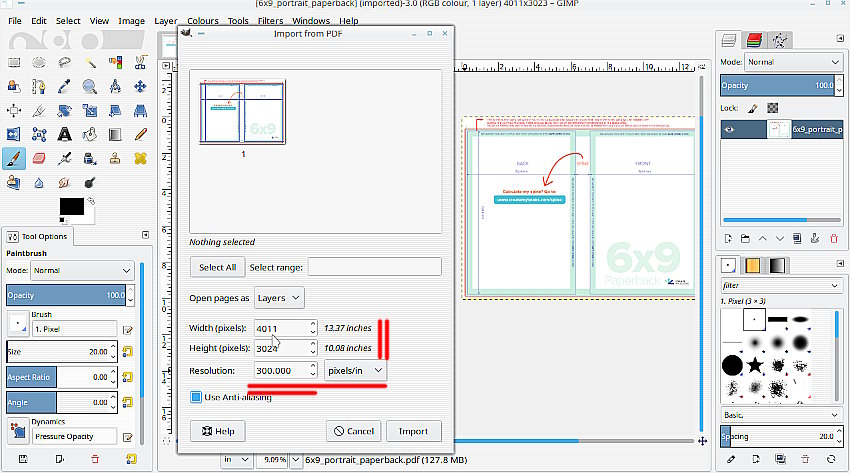This screenshot has height=473, width=850.
Task: Open the Layer menu
Action: coord(165,21)
